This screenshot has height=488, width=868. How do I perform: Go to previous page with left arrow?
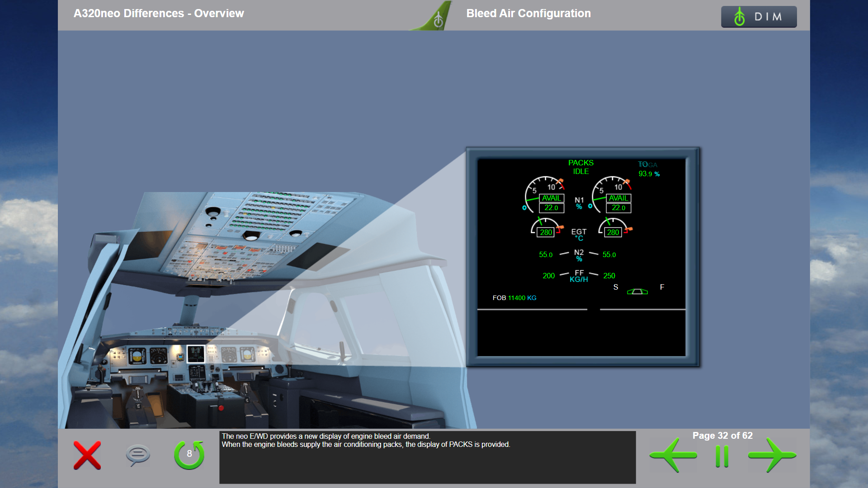(x=673, y=455)
